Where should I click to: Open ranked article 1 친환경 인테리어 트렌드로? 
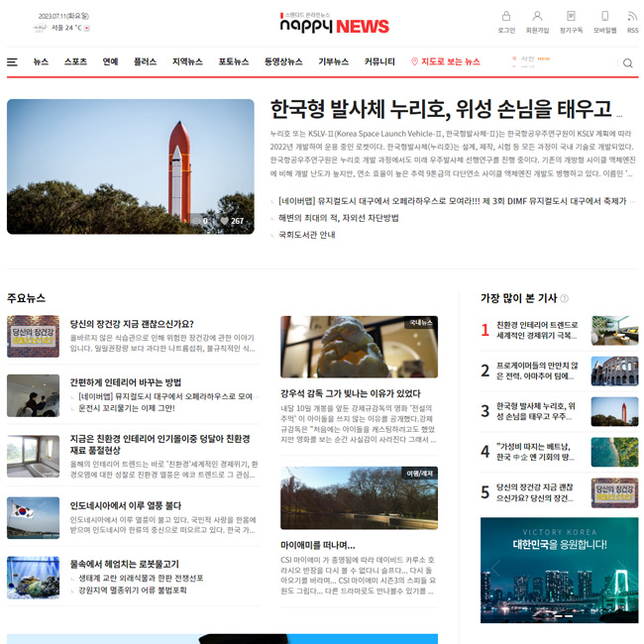pyautogui.click(x=537, y=330)
